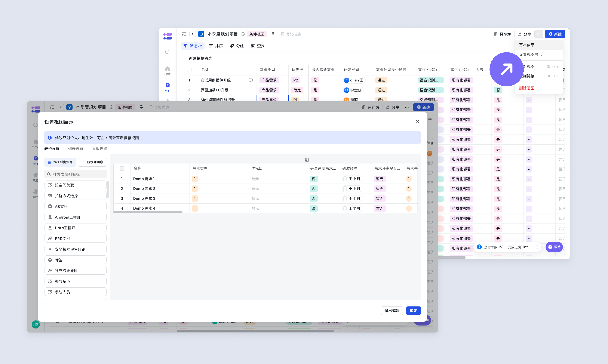Image resolution: width=608 pixels, height=364 pixels.
Task: Select all rows with the rear window header checkbox
Action: click(189, 70)
